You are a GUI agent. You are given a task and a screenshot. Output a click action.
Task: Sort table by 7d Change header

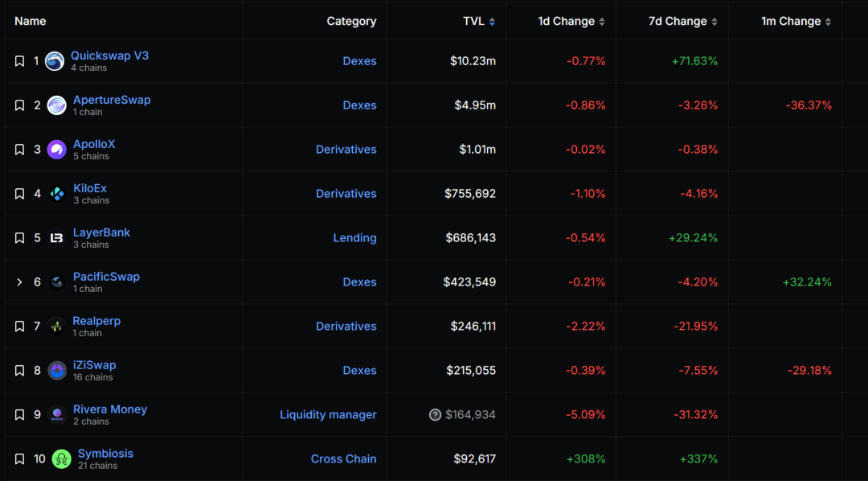tap(682, 22)
